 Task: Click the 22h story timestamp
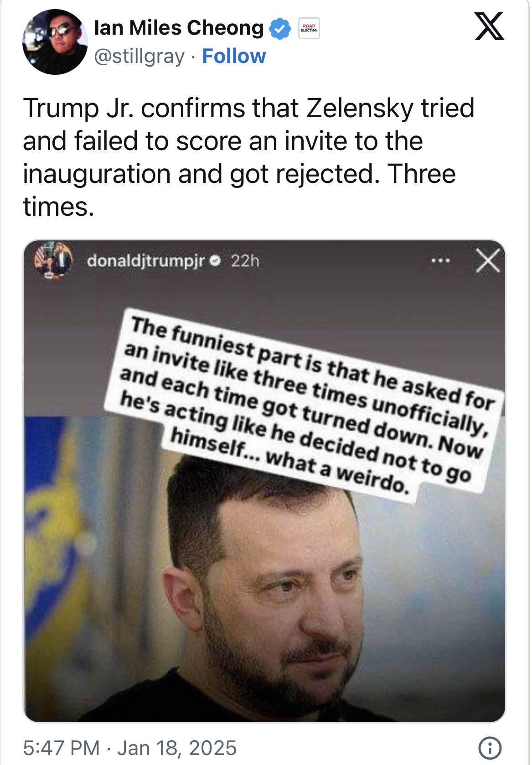pyautogui.click(x=245, y=261)
